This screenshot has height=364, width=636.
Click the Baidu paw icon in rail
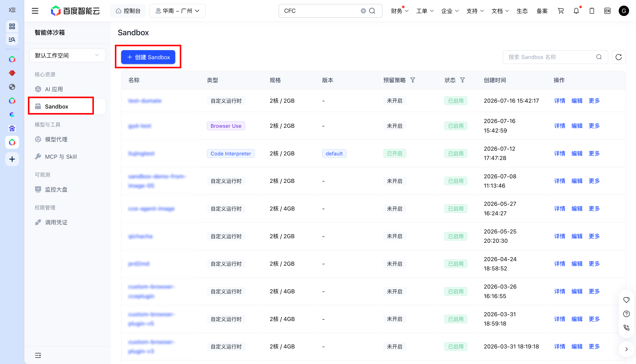click(x=12, y=128)
